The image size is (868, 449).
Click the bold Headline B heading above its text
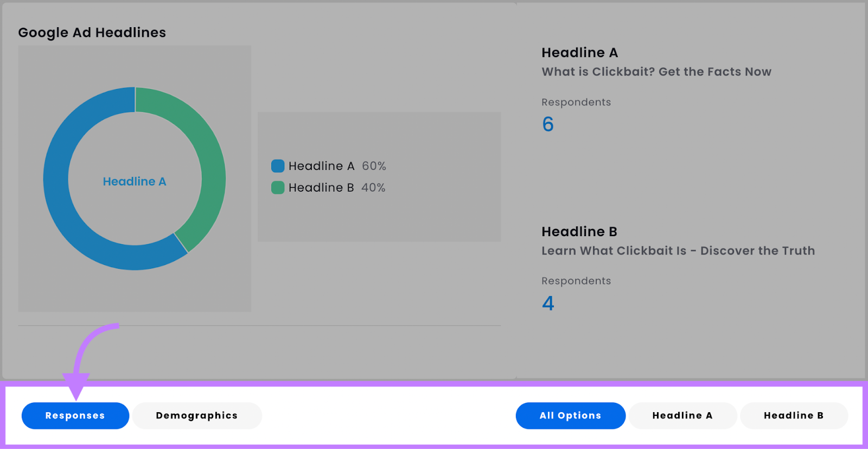pos(579,232)
